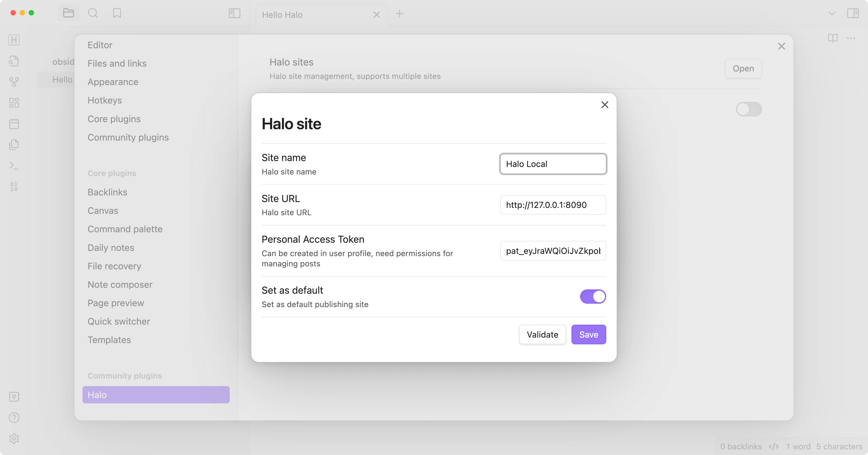This screenshot has height=455, width=868.
Task: Select the Appearance settings menu item
Action: pyautogui.click(x=113, y=82)
